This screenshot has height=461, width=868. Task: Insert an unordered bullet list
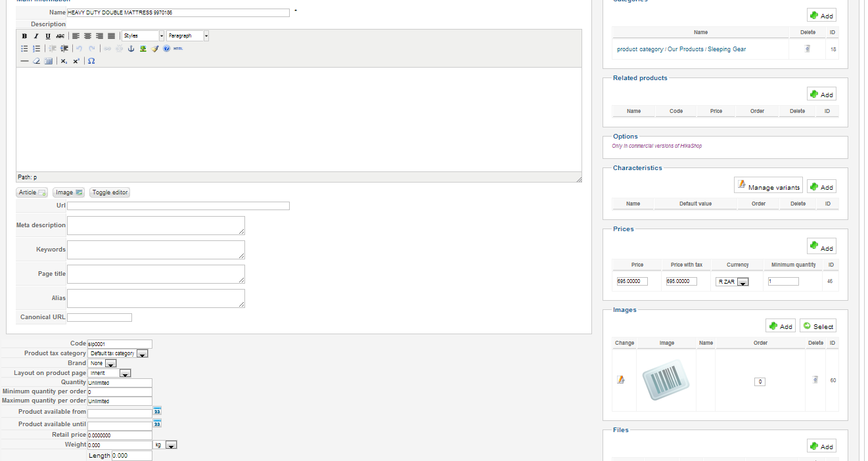pos(24,49)
